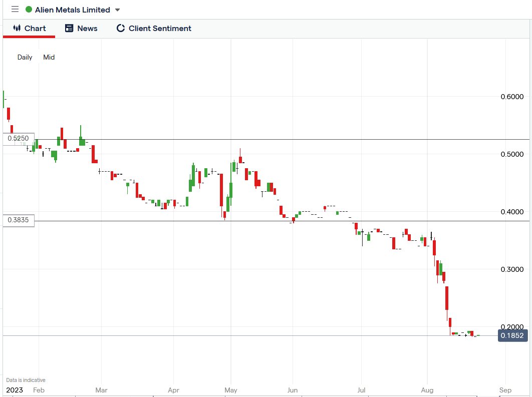The image size is (532, 397).
Task: Click the 0.6000 price axis label
Action: (x=512, y=97)
